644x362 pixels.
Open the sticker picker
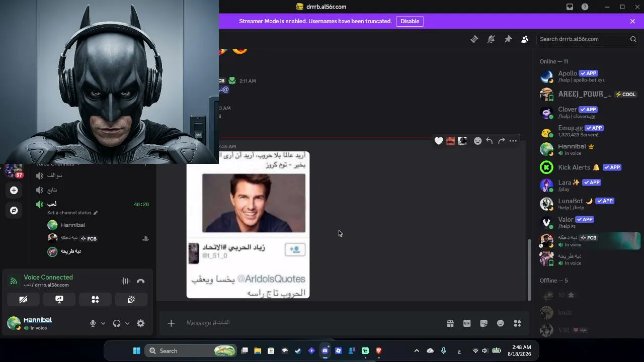[484, 323]
